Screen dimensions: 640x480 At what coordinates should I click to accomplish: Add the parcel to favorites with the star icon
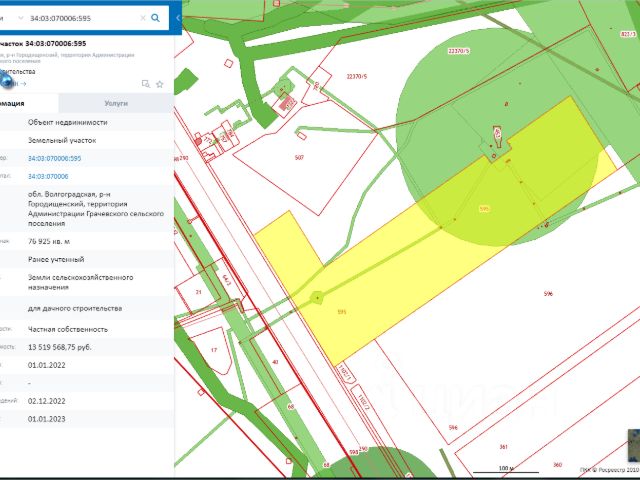click(x=160, y=84)
